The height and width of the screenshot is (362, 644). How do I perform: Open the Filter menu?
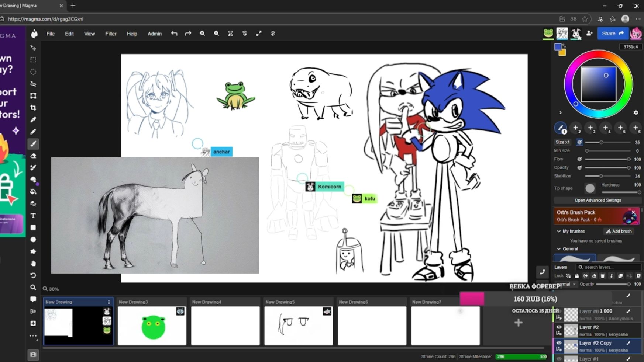pyautogui.click(x=111, y=34)
